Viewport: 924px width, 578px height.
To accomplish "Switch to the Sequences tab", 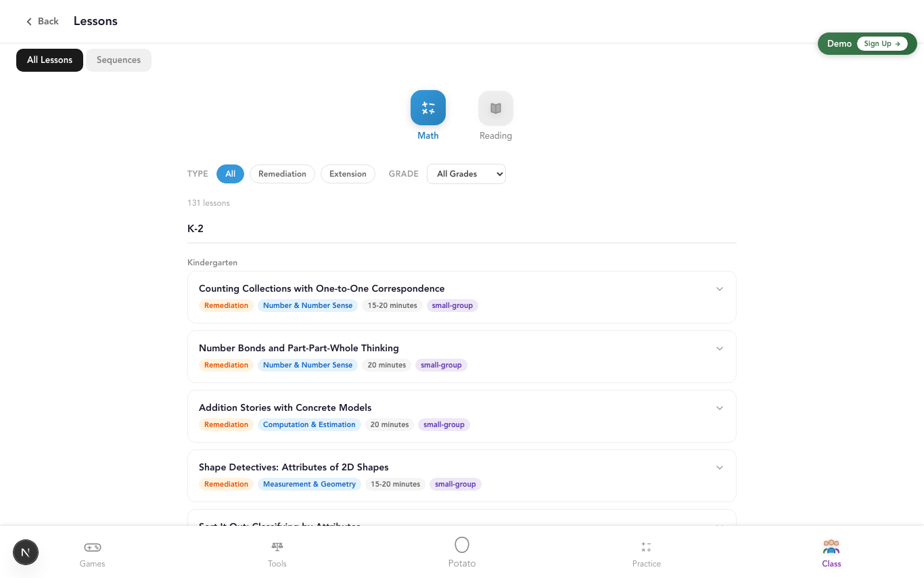I will 118,60.
